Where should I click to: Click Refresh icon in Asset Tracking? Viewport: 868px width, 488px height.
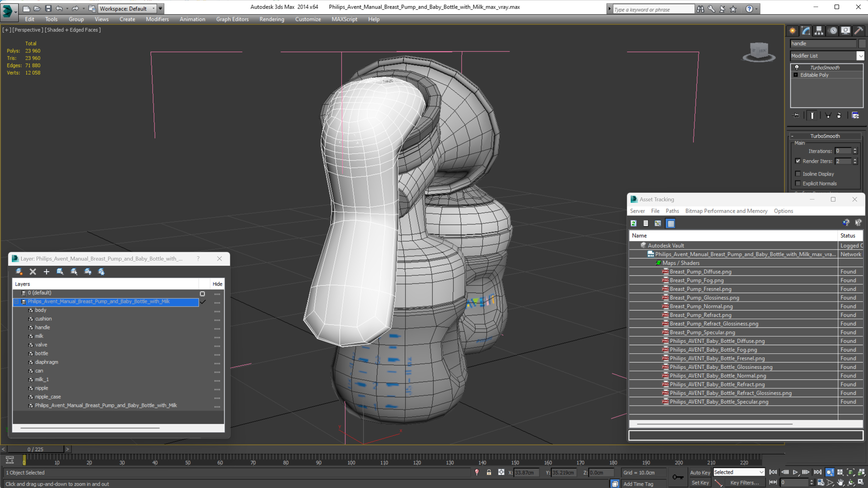(x=633, y=223)
